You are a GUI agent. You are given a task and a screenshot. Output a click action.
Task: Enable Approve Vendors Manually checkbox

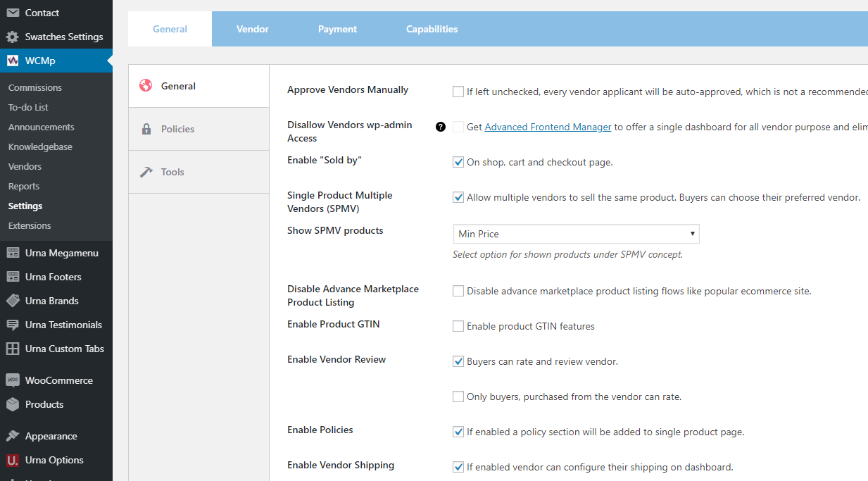click(458, 92)
